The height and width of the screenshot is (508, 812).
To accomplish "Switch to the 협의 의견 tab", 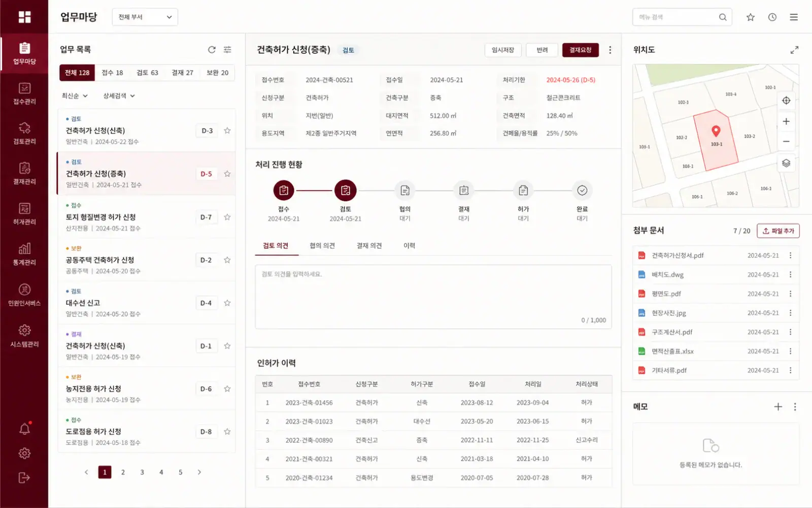I will click(x=322, y=245).
